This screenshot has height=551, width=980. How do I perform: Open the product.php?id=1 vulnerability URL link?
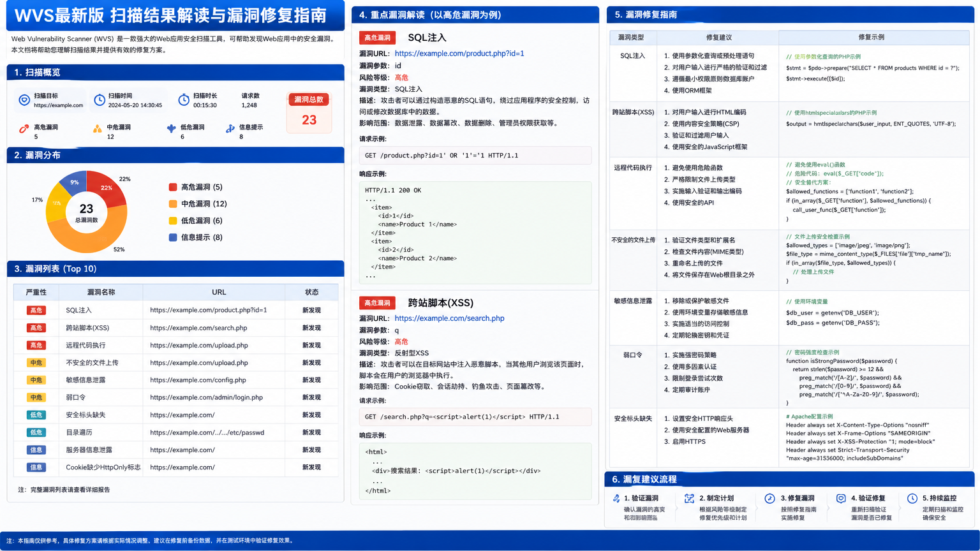pos(459,54)
